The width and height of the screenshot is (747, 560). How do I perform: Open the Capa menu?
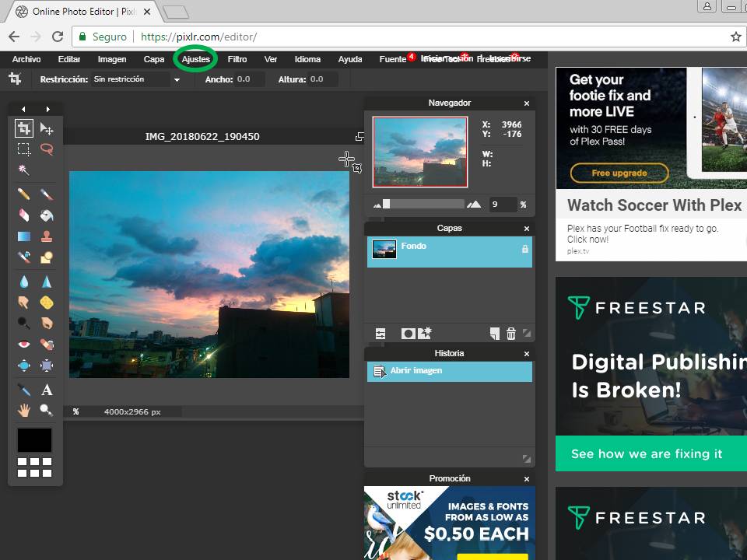pos(154,59)
